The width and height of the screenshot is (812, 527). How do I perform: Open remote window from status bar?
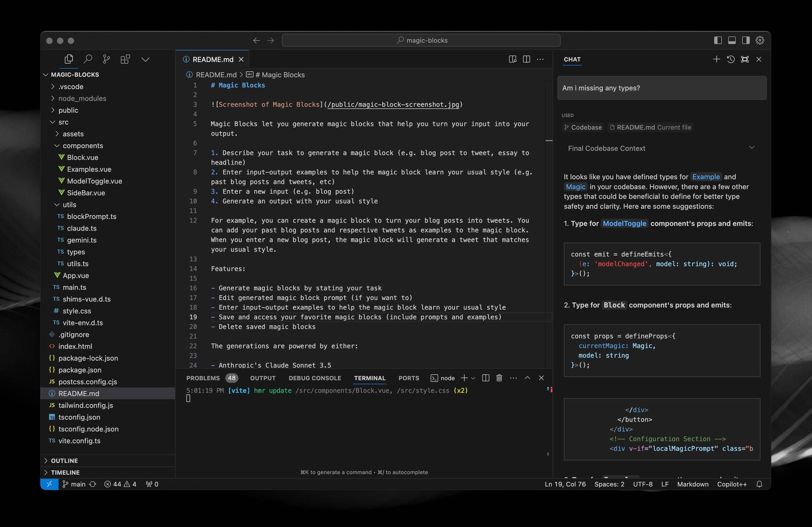point(49,484)
